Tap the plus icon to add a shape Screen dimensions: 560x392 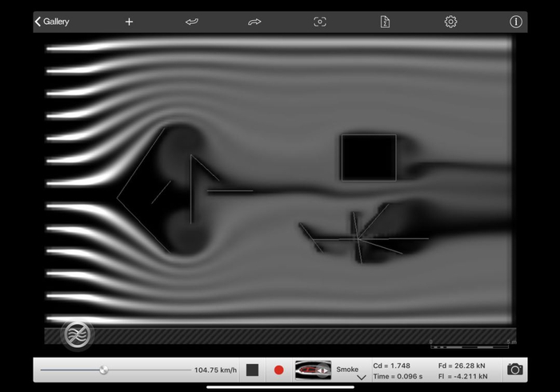[130, 22]
